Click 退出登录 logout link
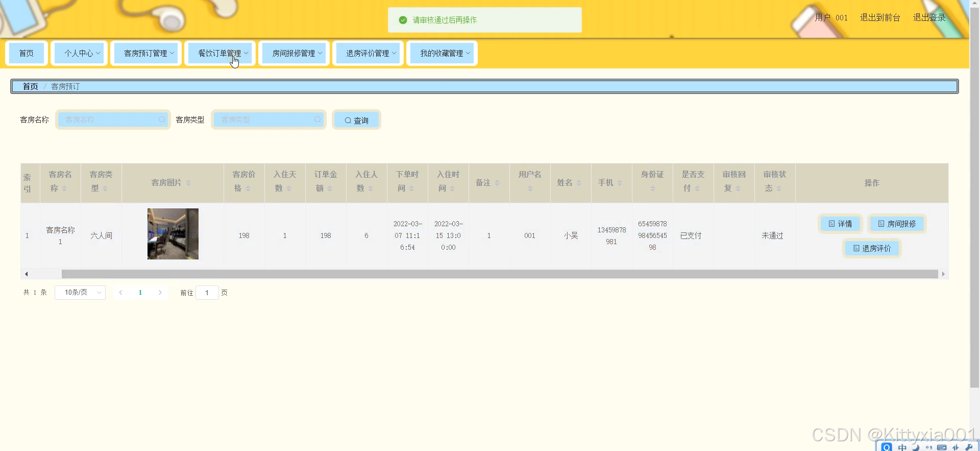Image resolution: width=980 pixels, height=451 pixels. tap(929, 17)
